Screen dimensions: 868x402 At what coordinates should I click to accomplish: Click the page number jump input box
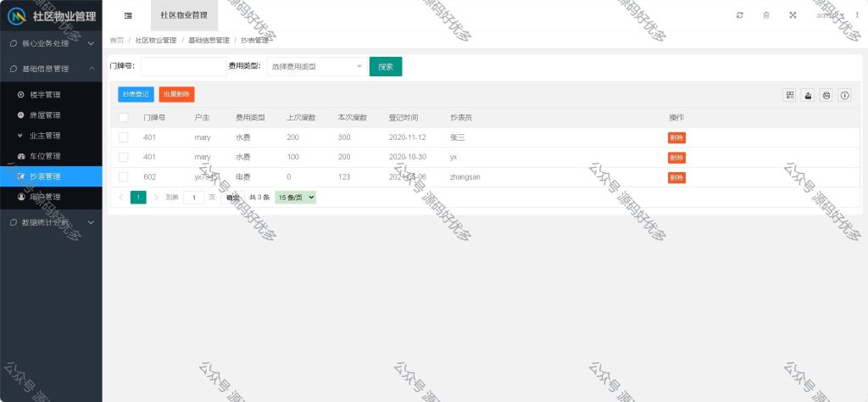click(194, 197)
